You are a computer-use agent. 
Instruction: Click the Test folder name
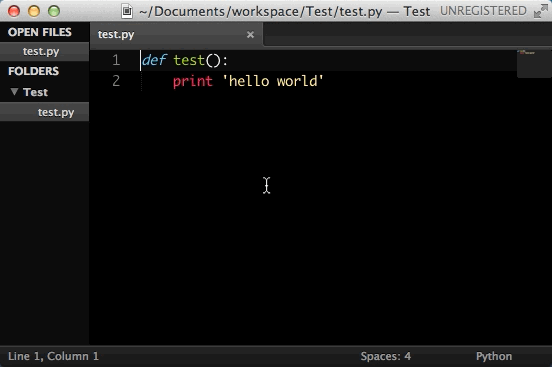[35, 92]
